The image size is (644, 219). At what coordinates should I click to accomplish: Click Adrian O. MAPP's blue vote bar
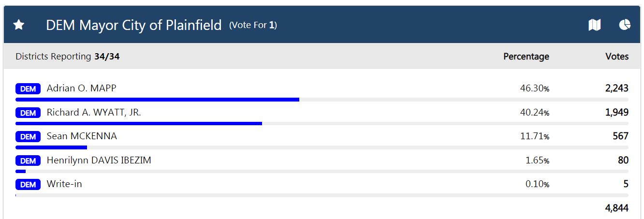157,100
